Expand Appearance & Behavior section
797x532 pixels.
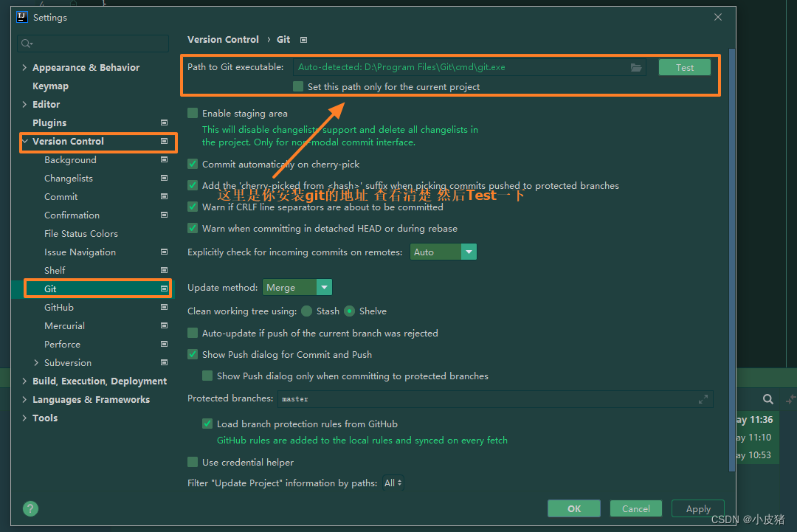(24, 67)
